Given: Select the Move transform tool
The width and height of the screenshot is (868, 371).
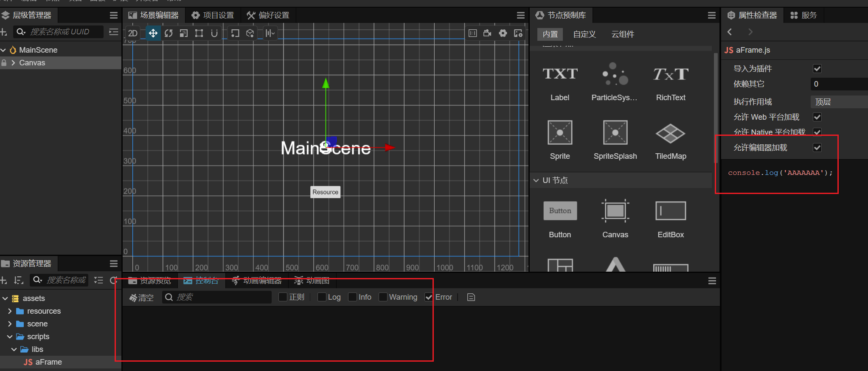Looking at the screenshot, I should pyautogui.click(x=153, y=33).
